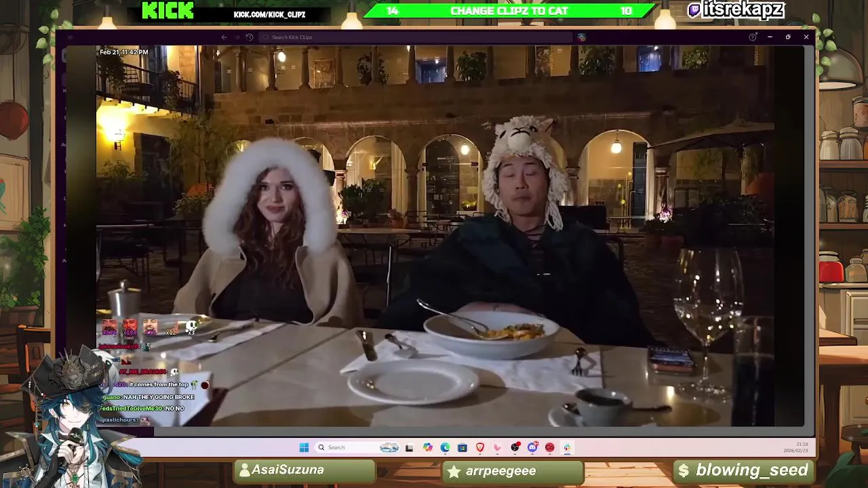This screenshot has height=488, width=868.
Task: Click the forward arrow in the Slack title bar
Action: (237, 37)
